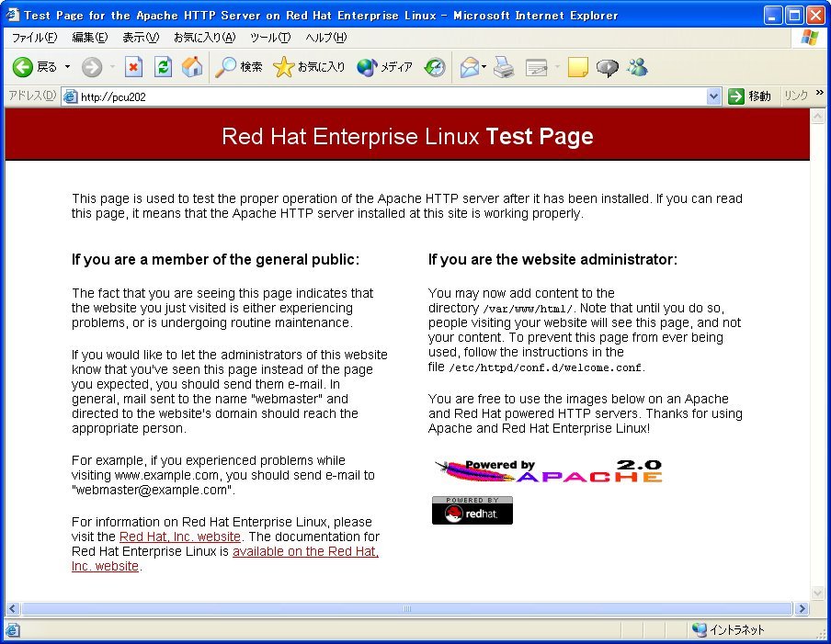Open Mail envelope icon

[470, 67]
